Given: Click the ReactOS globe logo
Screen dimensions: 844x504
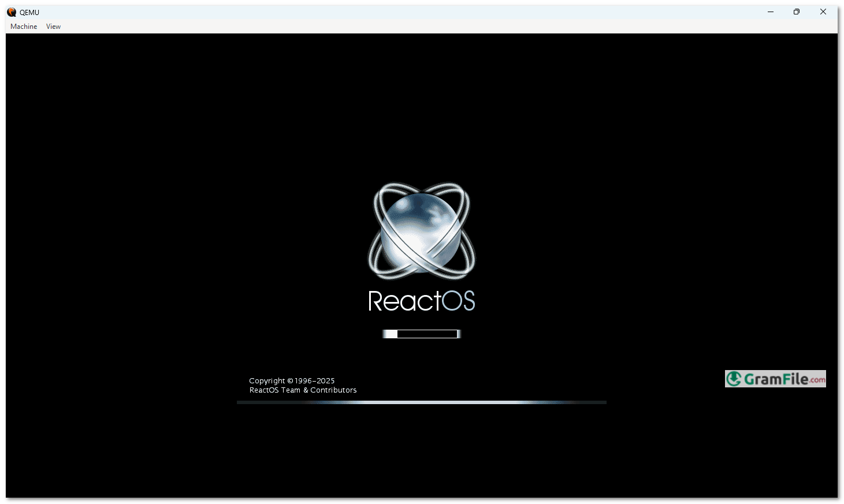Looking at the screenshot, I should point(422,231).
